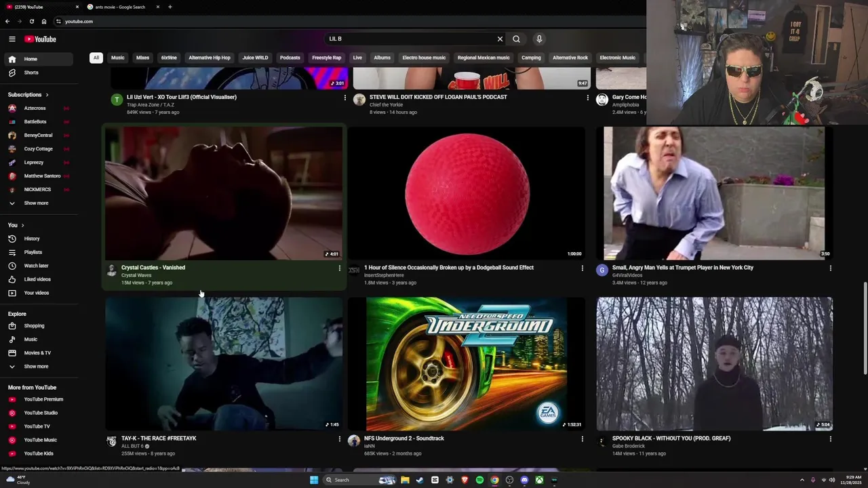This screenshot has width=868, height=488.
Task: Expand Show more under Subscriptions
Action: point(39,203)
